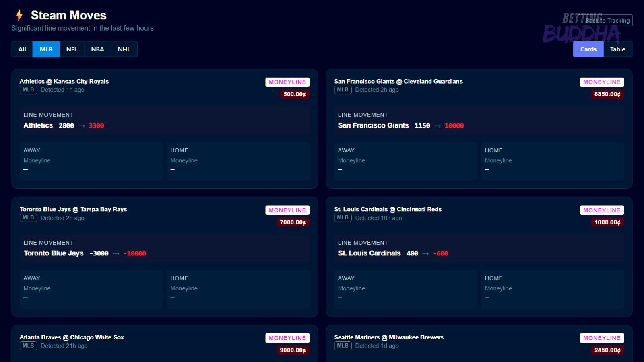Click 'Detected 21h ago' on Braves card
The height and width of the screenshot is (362, 644).
coord(64,346)
